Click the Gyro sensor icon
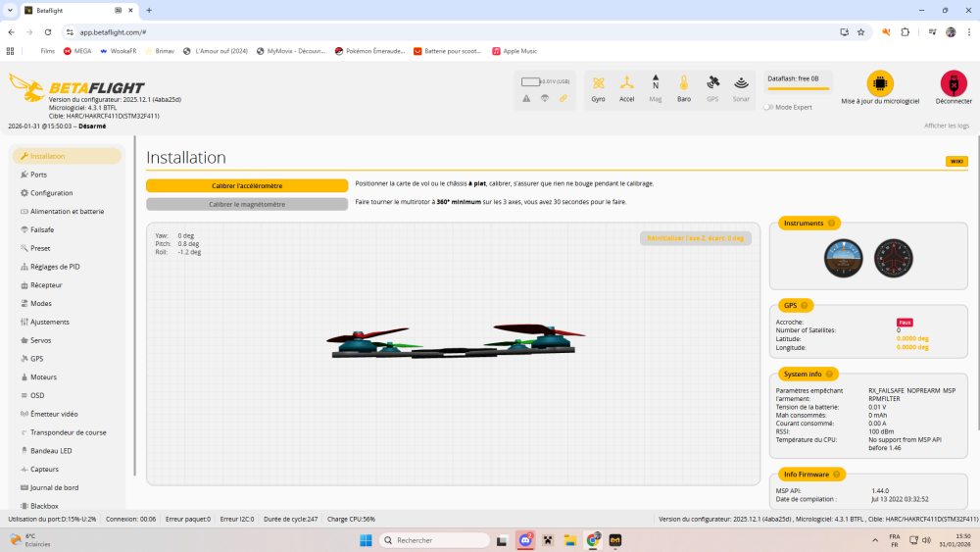980x552 pixels. tap(598, 84)
